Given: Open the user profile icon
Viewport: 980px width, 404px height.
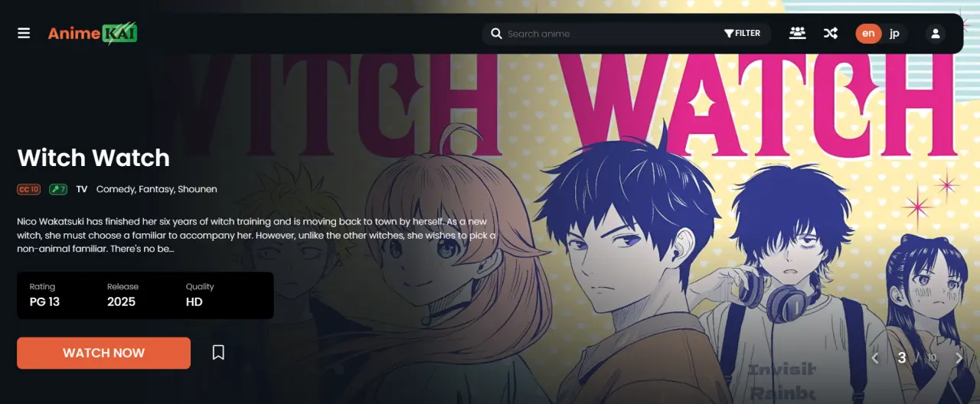Looking at the screenshot, I should (935, 34).
